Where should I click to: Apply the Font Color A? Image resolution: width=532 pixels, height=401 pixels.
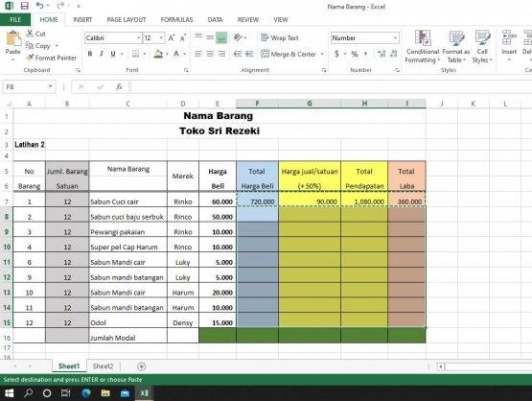[176, 54]
